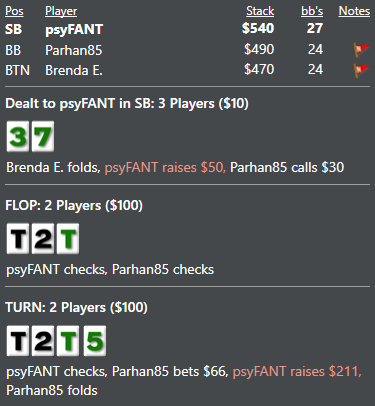Image resolution: width=375 pixels, height=406 pixels.
Task: Click the first black T flop card
Action: coord(18,239)
